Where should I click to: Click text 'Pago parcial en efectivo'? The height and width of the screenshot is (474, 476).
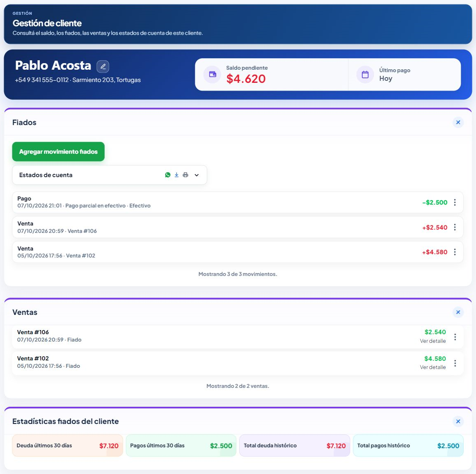[x=95, y=205]
